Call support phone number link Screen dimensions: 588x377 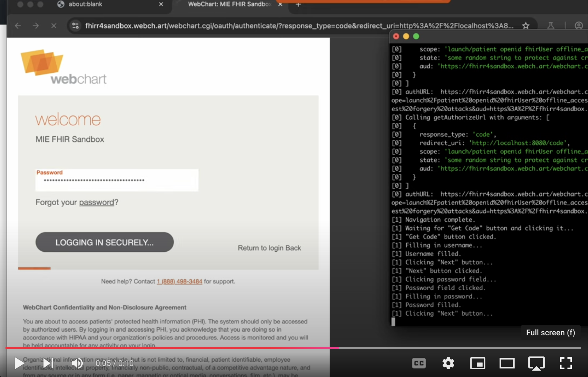(x=179, y=281)
